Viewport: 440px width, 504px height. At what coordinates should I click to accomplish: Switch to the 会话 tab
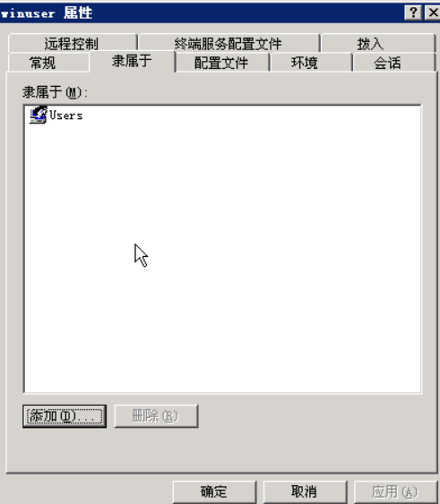[387, 63]
